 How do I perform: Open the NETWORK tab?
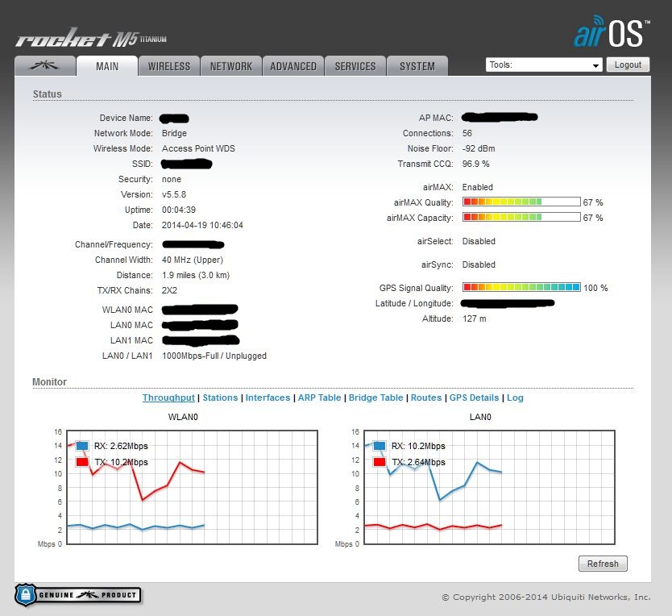(x=231, y=66)
